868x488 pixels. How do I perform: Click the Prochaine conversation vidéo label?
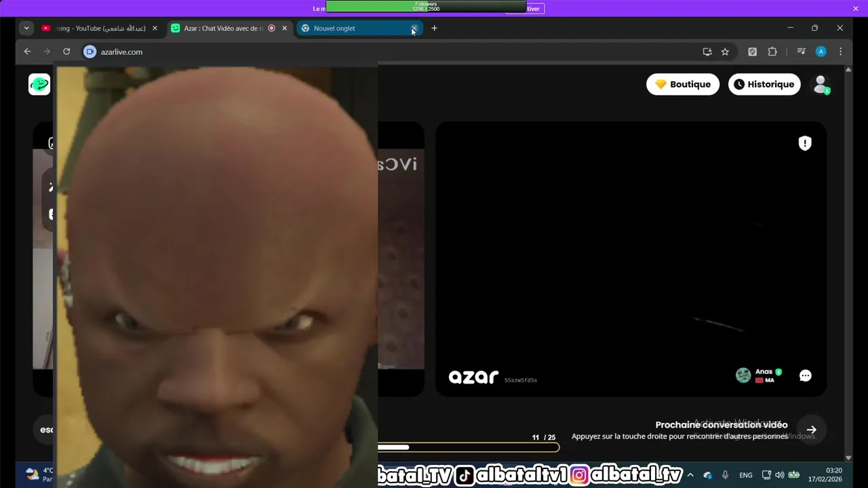(722, 425)
